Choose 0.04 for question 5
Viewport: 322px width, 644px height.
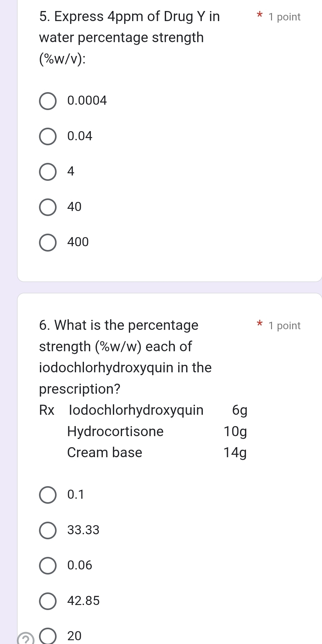point(48,136)
